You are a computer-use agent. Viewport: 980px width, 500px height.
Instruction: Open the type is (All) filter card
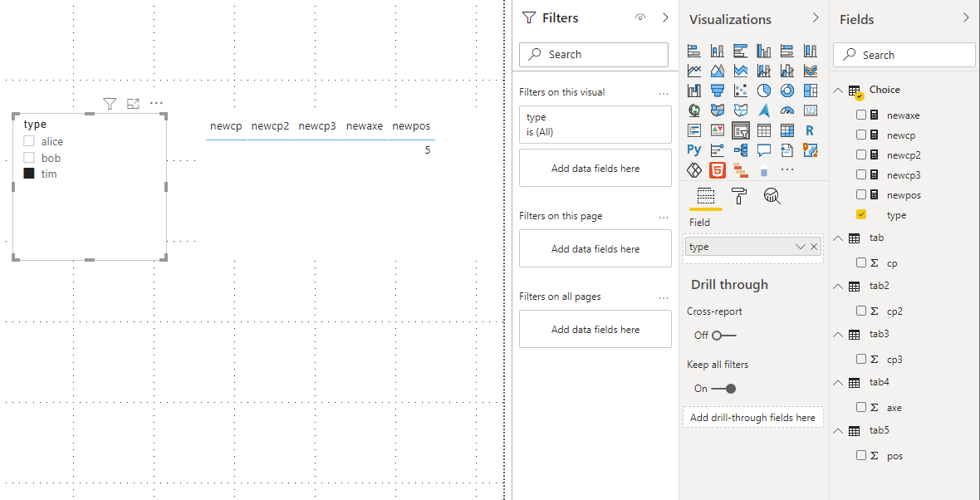pos(595,125)
